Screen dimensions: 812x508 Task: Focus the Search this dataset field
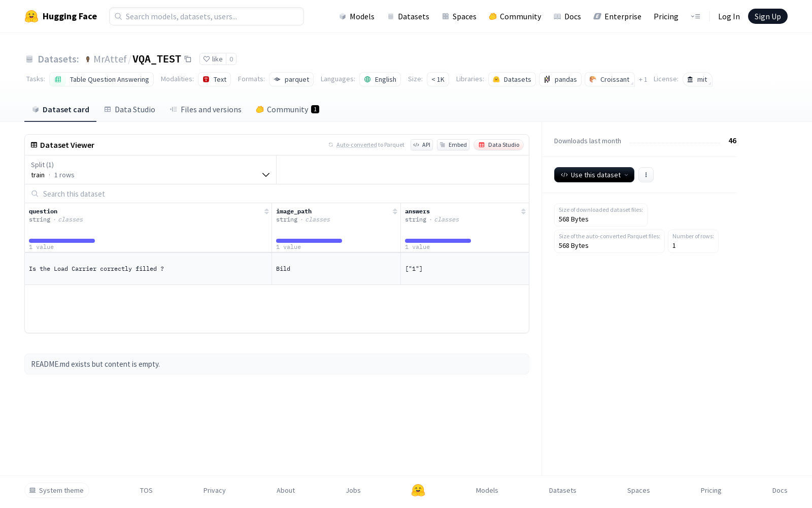277,194
